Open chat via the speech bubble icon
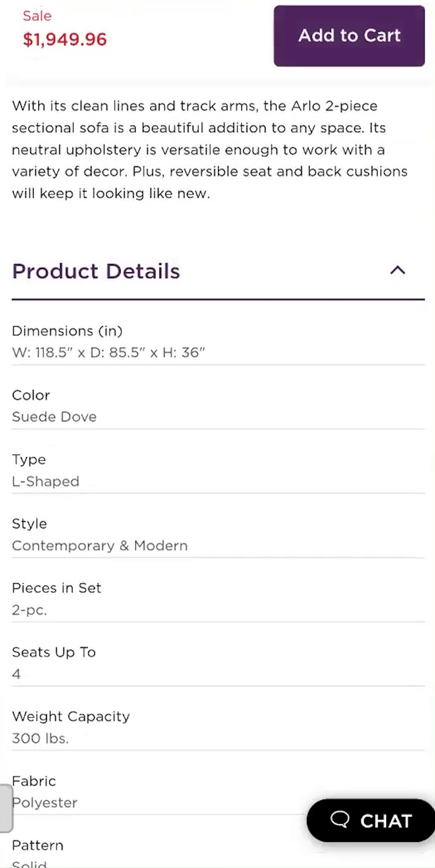This screenshot has width=435, height=868. [340, 820]
